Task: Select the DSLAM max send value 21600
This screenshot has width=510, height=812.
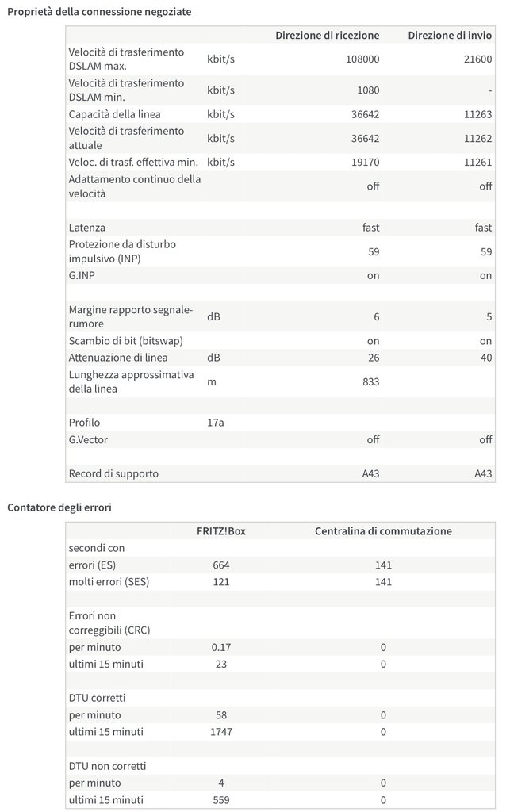Action: (476, 59)
